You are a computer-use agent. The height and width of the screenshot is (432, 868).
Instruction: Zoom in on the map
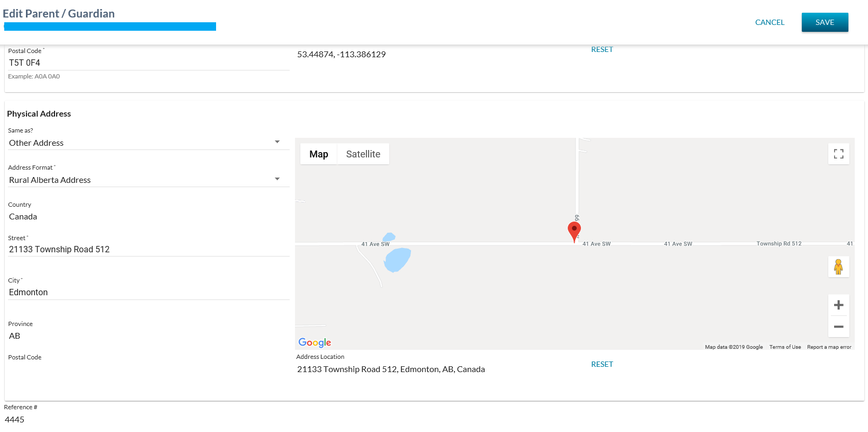pyautogui.click(x=838, y=305)
